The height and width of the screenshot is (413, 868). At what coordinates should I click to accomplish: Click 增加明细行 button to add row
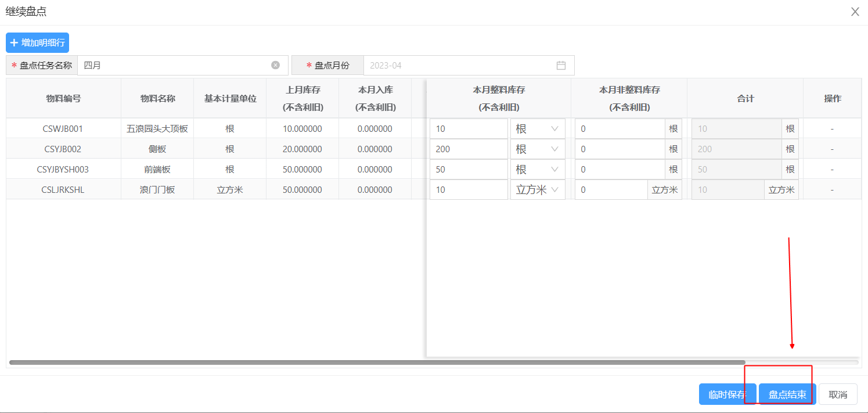38,42
